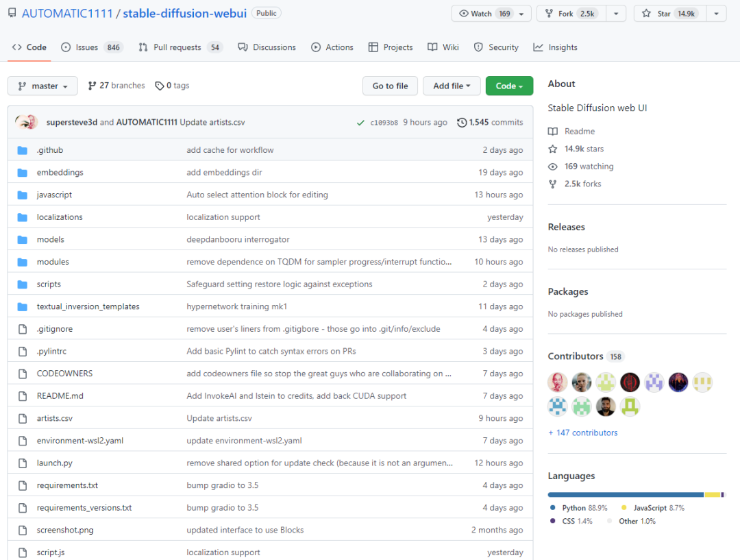Open the .github folder icon
This screenshot has height=560, width=740.
22,150
